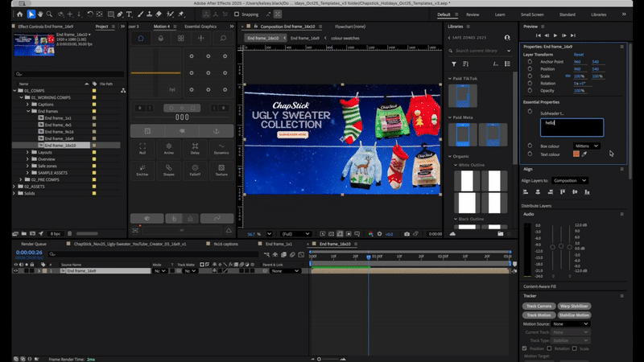The image size is (644, 362).
Task: Click the snapshot camera icon in viewer
Action: [407, 234]
